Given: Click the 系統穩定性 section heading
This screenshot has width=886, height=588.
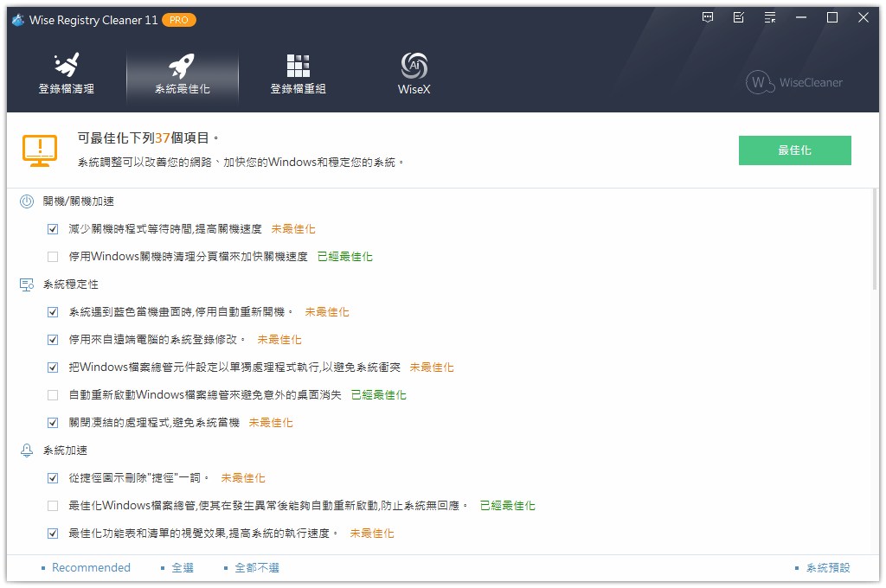Looking at the screenshot, I should click(71, 284).
